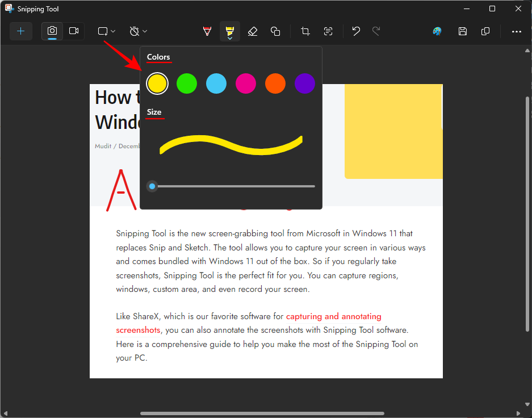Open the delay timer dropdown

[139, 31]
